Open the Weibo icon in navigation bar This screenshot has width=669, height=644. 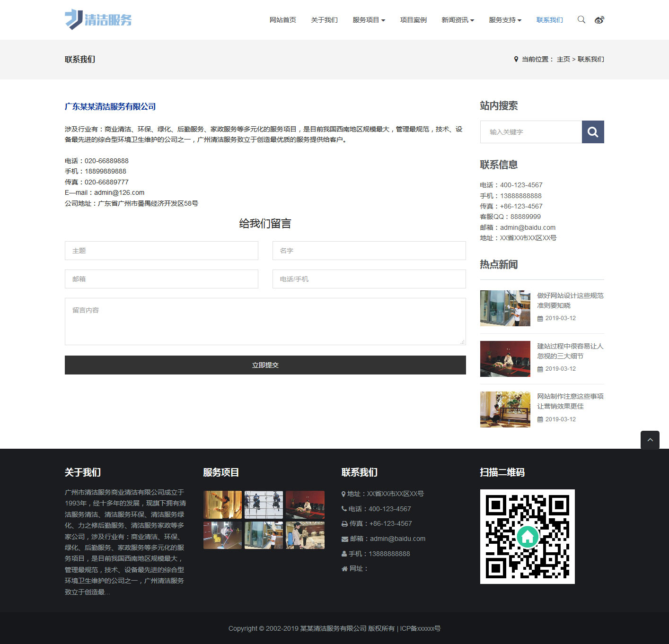coord(599,20)
